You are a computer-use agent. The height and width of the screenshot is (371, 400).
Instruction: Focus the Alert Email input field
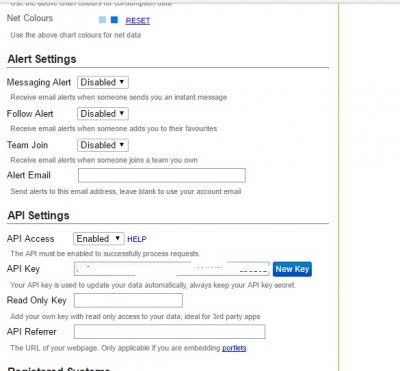click(162, 175)
